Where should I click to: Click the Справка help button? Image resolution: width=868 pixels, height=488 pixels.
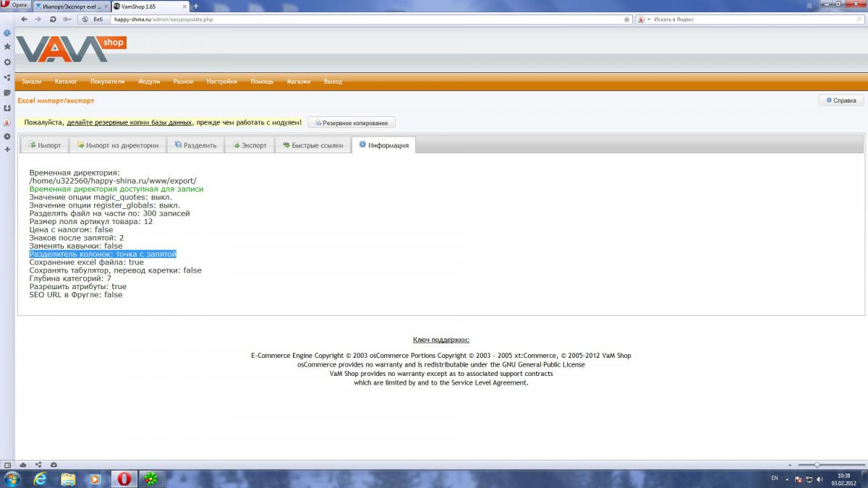[840, 100]
